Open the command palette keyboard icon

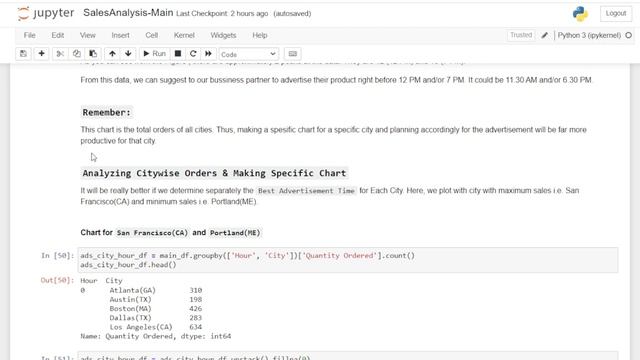[x=293, y=54]
